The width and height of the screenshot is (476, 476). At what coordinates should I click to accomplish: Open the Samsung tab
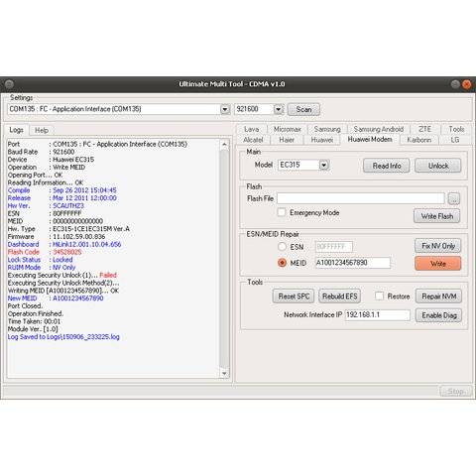(327, 129)
